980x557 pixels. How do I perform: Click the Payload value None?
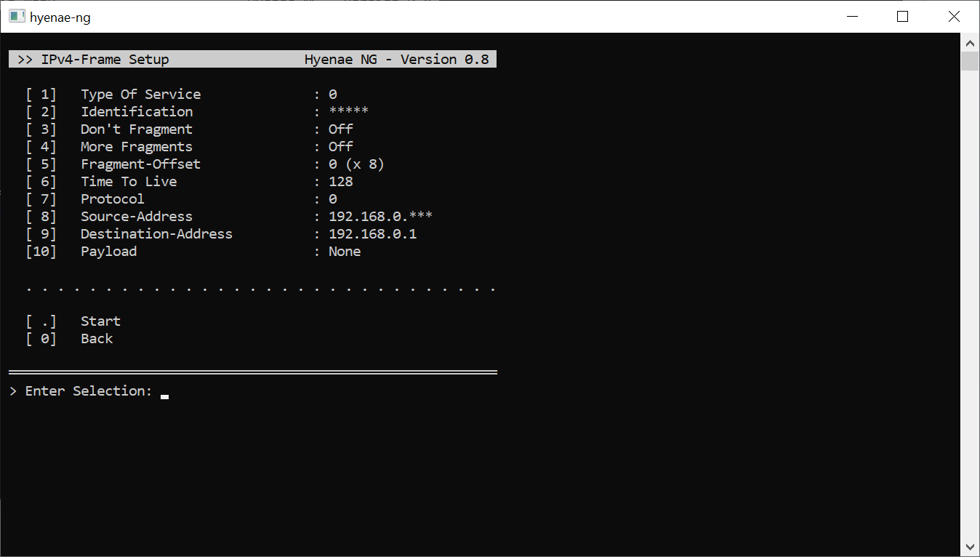click(x=345, y=252)
